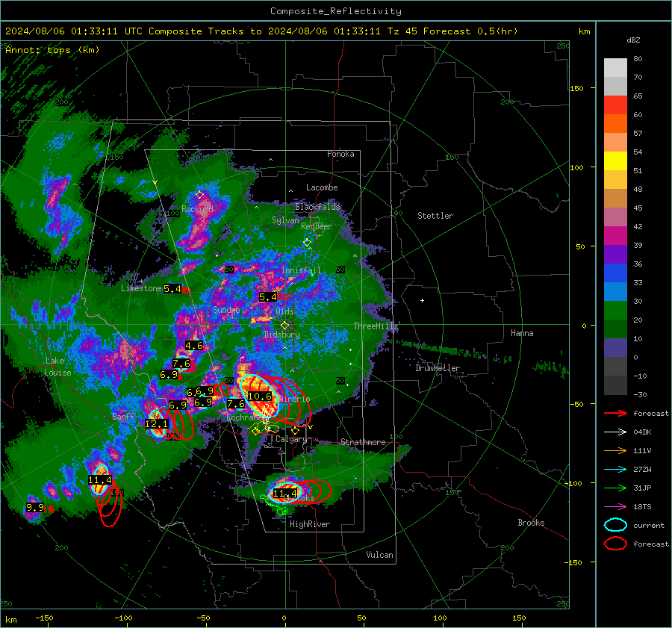The width and height of the screenshot is (672, 628).
Task: Click the yellow diamond marker above Didsbury
Action: (x=284, y=325)
